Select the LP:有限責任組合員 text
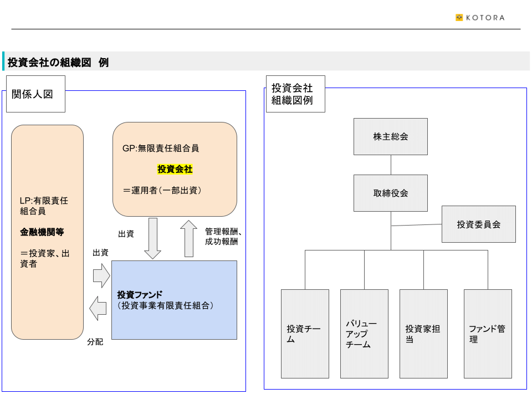The height and width of the screenshot is (399, 532). (x=44, y=206)
